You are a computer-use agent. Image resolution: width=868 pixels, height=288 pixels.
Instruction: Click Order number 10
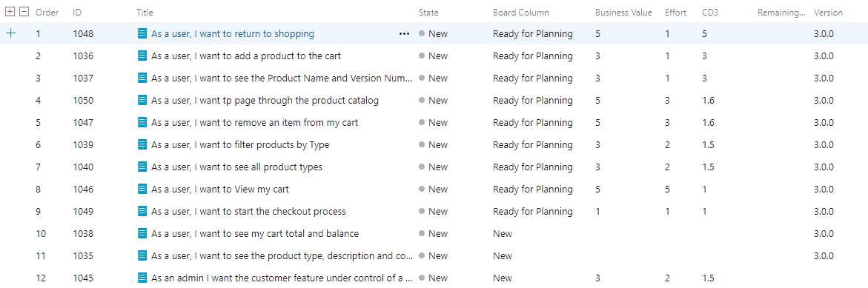tap(41, 233)
